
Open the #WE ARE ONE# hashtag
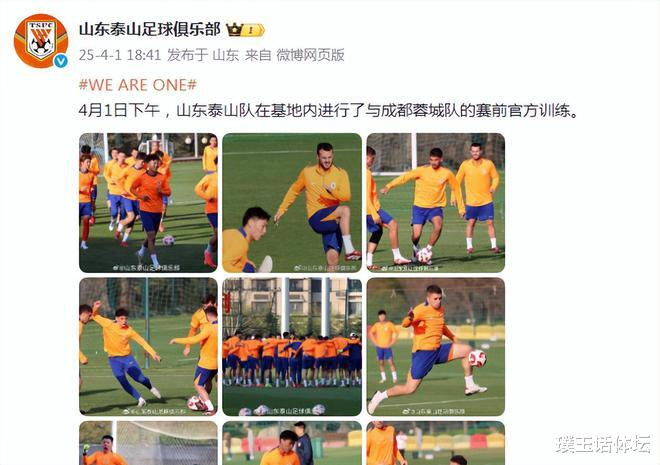(x=138, y=85)
